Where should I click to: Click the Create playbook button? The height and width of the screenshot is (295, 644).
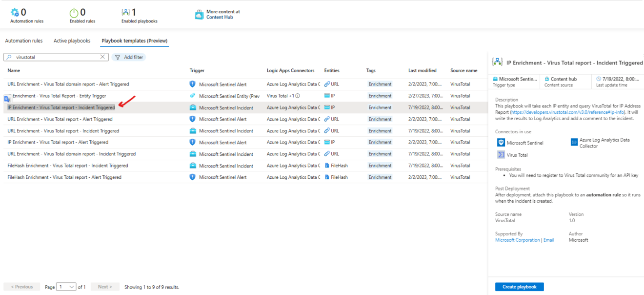[x=519, y=287]
